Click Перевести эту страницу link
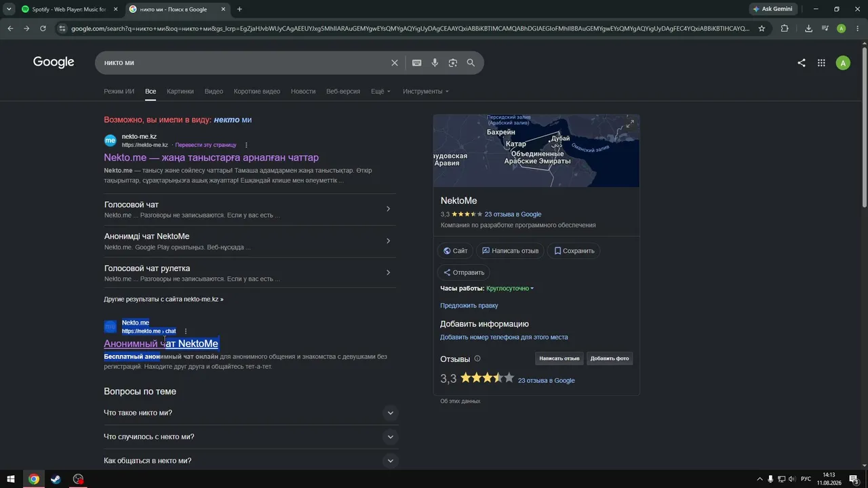 (205, 145)
